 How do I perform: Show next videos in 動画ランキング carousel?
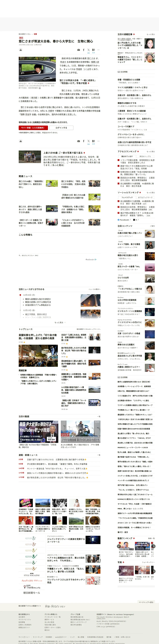click(x=154, y=546)
